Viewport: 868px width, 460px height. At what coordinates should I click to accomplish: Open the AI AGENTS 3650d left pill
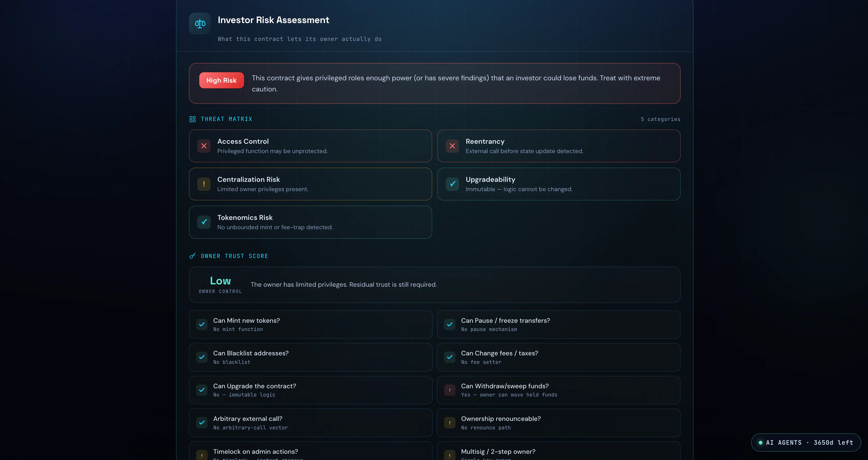coord(806,442)
